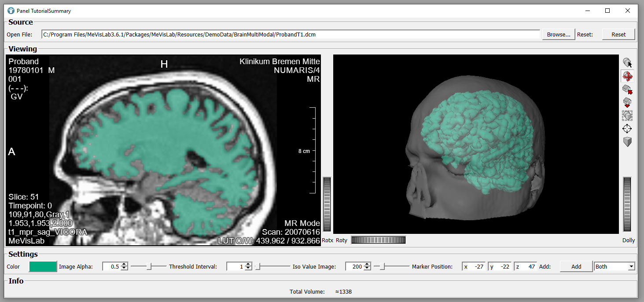Click the set home position icon
Image resolution: width=644 pixels, height=302 pixels.
pyautogui.click(x=627, y=102)
